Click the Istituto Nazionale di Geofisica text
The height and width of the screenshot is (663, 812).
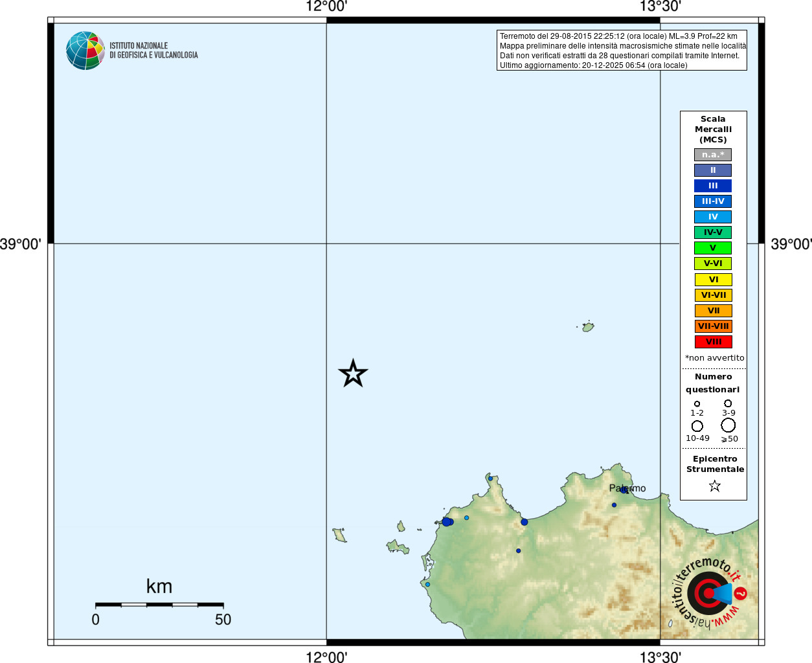click(x=153, y=51)
